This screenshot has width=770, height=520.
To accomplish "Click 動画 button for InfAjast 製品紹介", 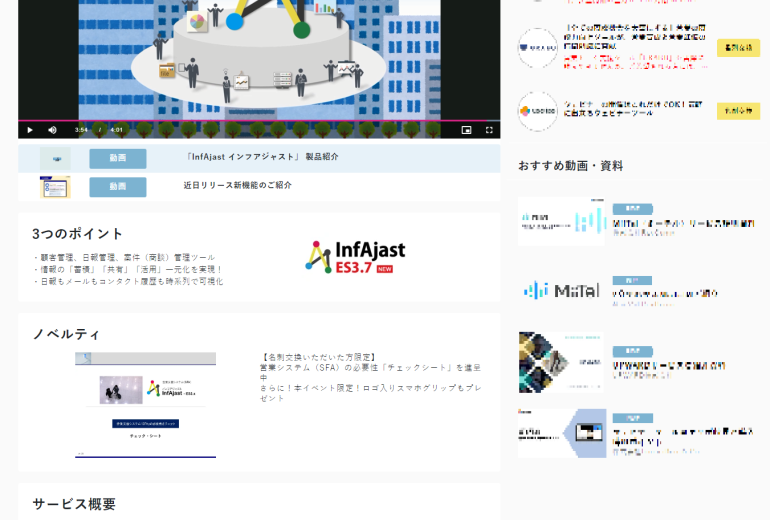I will pyautogui.click(x=118, y=158).
